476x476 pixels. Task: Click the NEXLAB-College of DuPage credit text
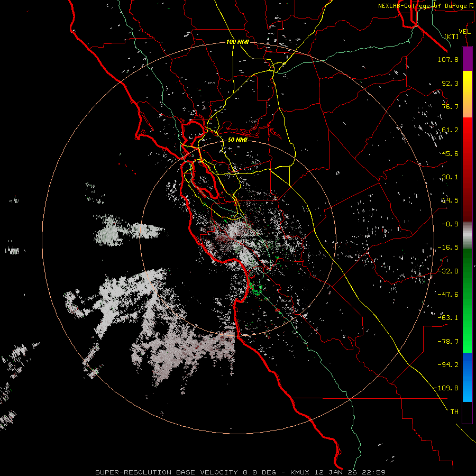426,6
